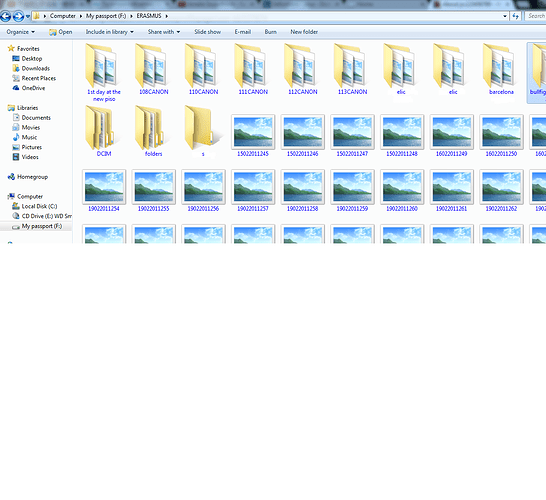This screenshot has height=500, width=546.
Task: Select the Local Disk (C:) drive
Action: coord(34,206)
